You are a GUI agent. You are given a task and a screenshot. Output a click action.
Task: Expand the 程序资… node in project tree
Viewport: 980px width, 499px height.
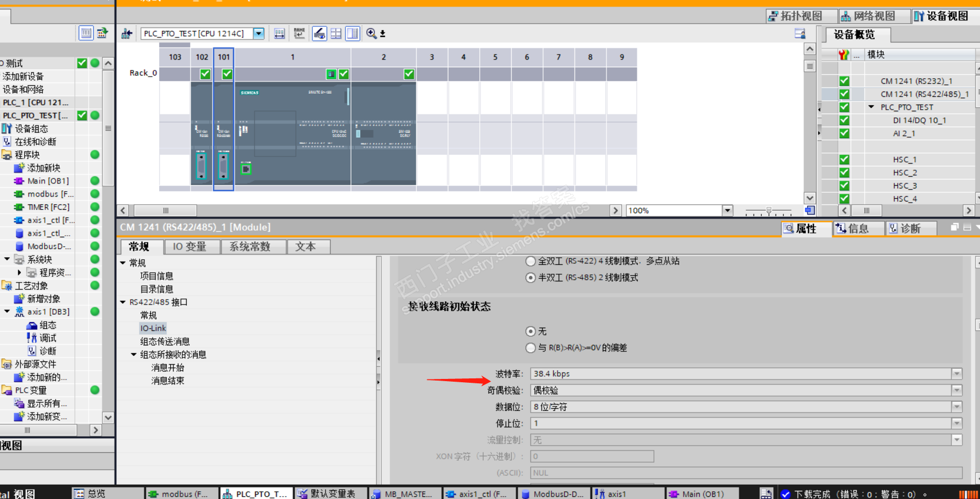click(20, 272)
